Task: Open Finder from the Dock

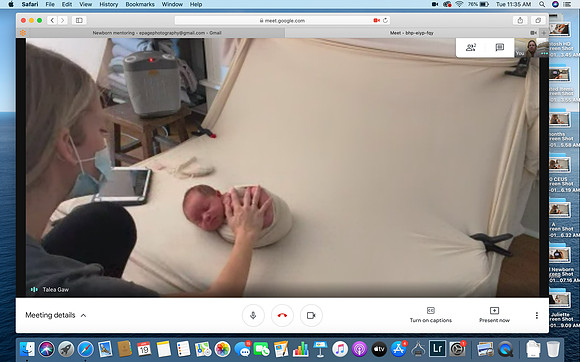Action: [x=27, y=349]
